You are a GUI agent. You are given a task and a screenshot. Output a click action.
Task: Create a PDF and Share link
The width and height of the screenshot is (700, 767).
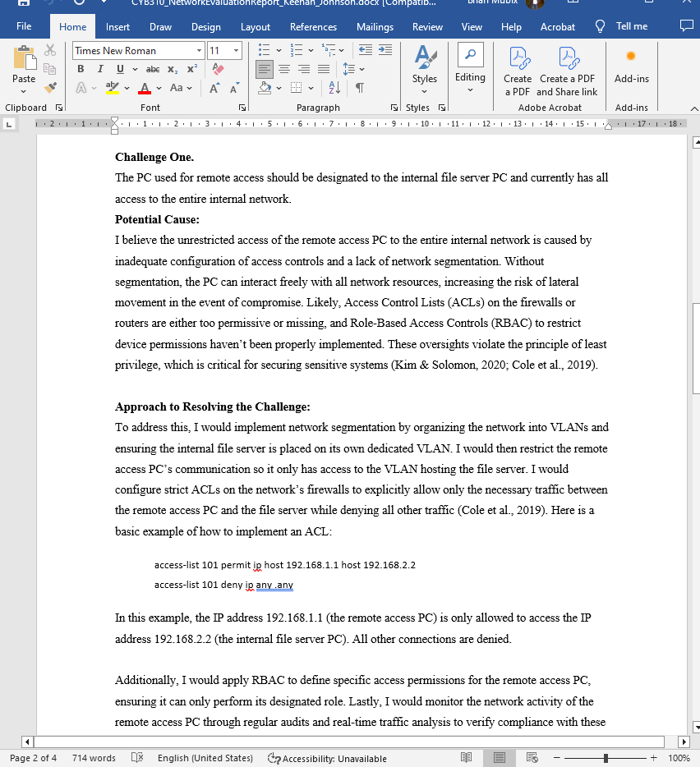[567, 71]
